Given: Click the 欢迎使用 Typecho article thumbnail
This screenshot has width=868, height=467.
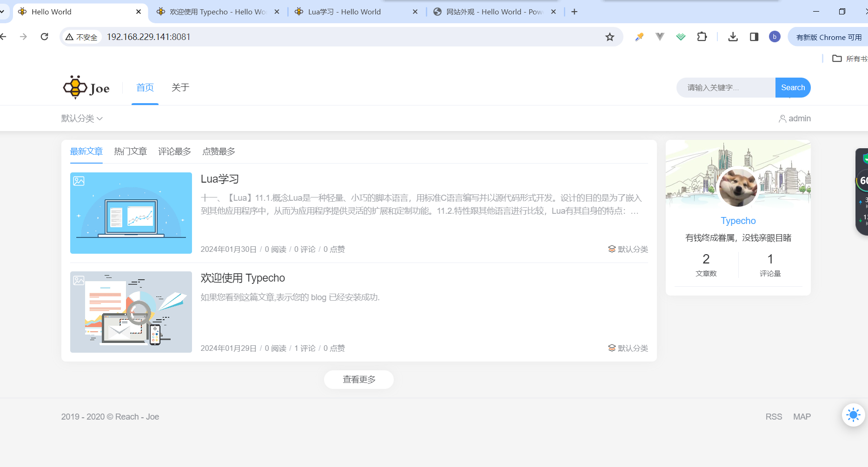Looking at the screenshot, I should click(131, 312).
